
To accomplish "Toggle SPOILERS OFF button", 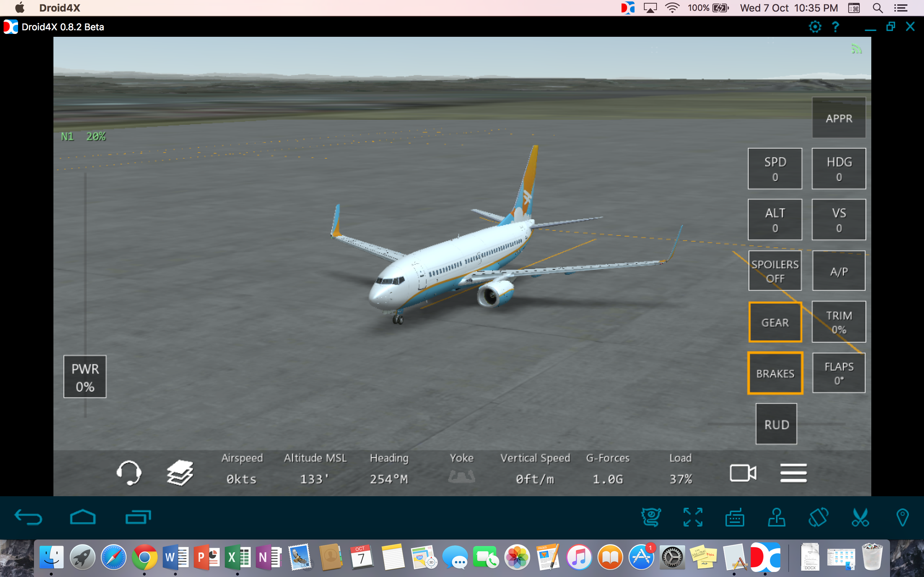I will pos(775,271).
